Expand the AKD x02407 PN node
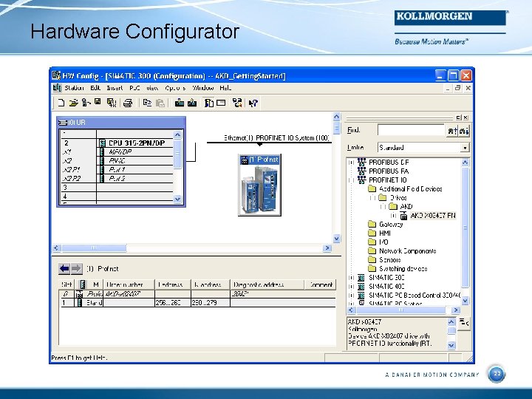The height and width of the screenshot is (399, 532). tap(394, 216)
